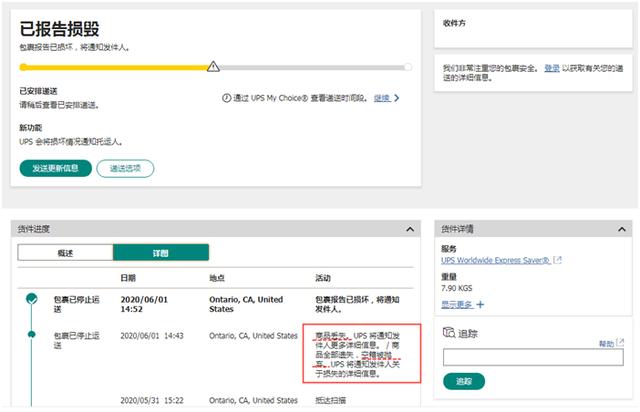Collapse the 货件详情 panel
Image resolution: width=640 pixels, height=412 pixels.
point(622,229)
